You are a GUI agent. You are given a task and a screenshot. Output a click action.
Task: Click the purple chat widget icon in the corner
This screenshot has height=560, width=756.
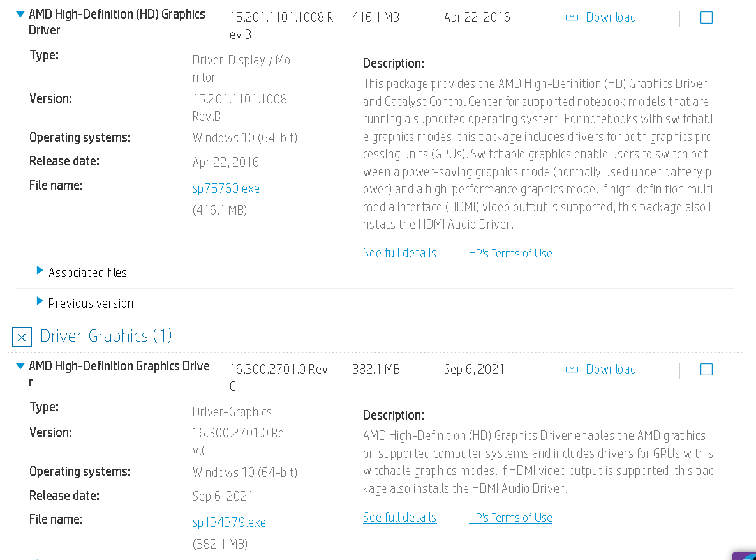[745, 555]
